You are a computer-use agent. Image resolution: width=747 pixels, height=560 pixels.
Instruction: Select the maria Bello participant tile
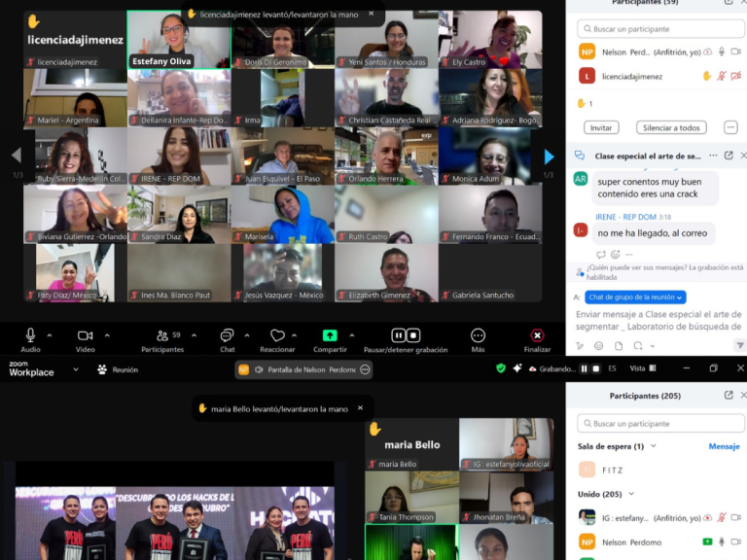(x=412, y=443)
